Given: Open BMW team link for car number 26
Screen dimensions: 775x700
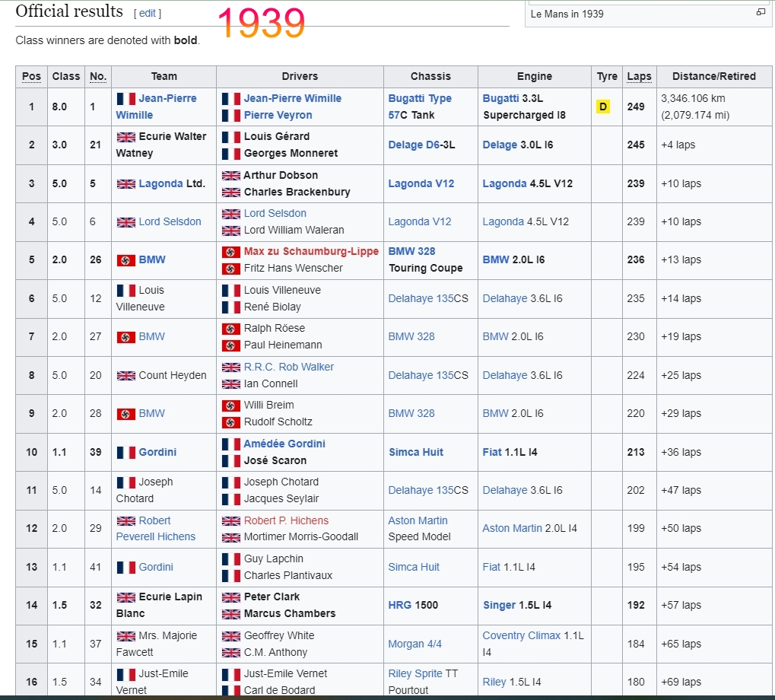Looking at the screenshot, I should click(x=152, y=260).
